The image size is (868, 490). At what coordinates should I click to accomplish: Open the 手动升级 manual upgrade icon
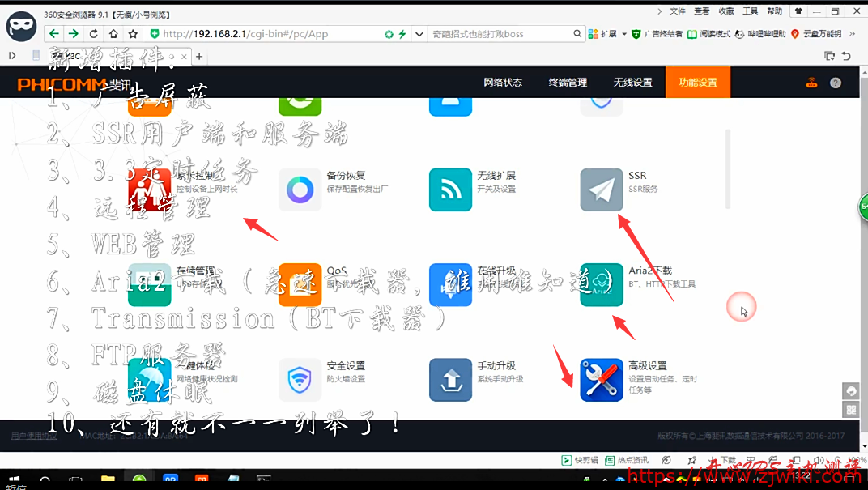tap(451, 378)
